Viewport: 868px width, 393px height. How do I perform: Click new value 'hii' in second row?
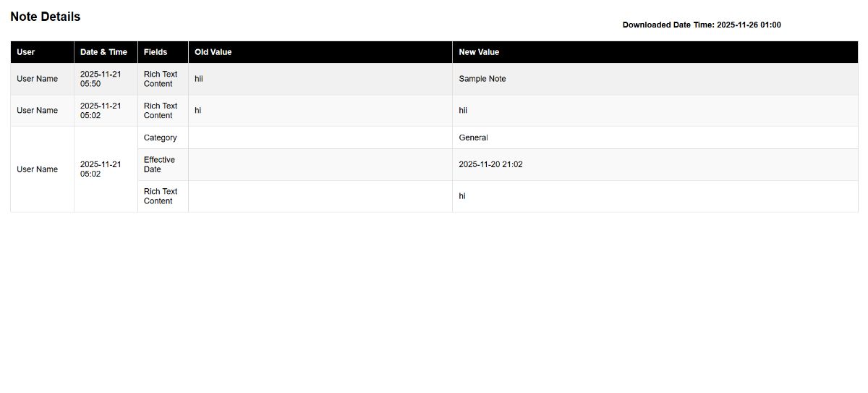pos(463,111)
